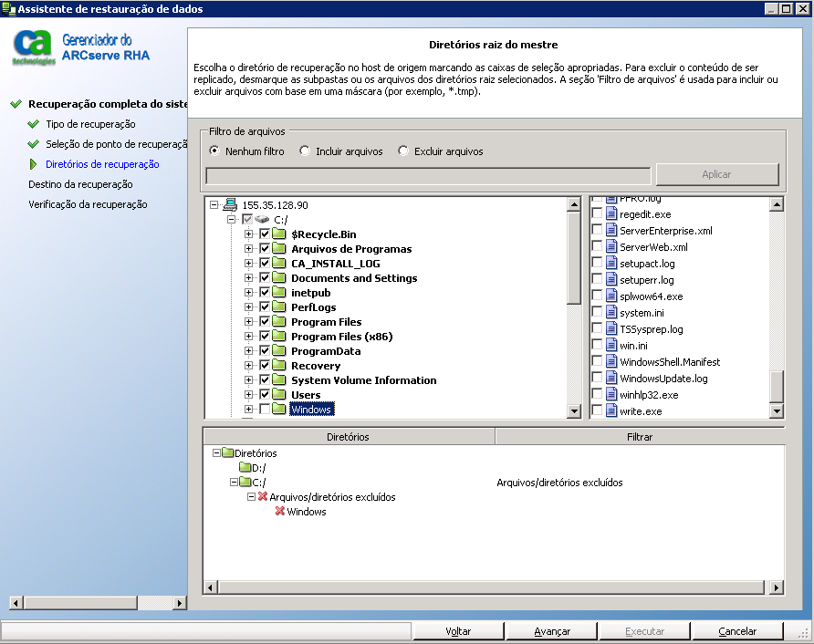Choose the Excluir arquivos radio option
The image size is (814, 644).
click(403, 151)
